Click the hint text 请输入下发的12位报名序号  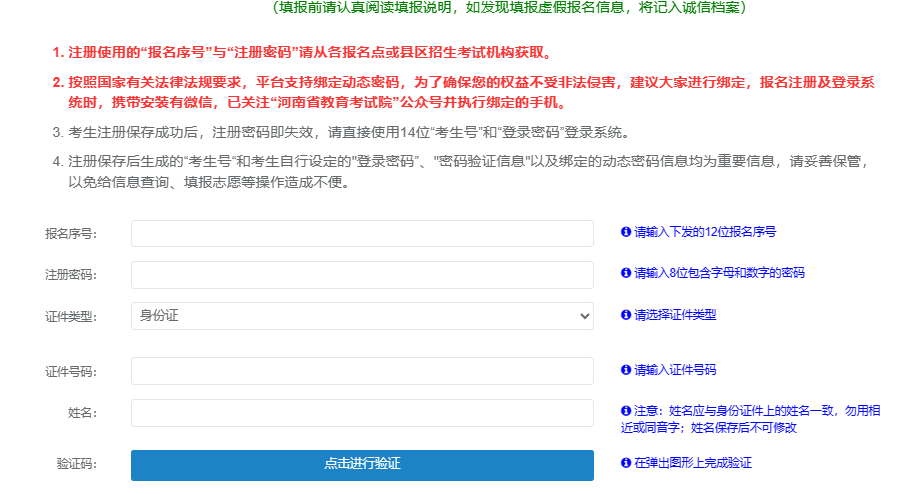[705, 231]
